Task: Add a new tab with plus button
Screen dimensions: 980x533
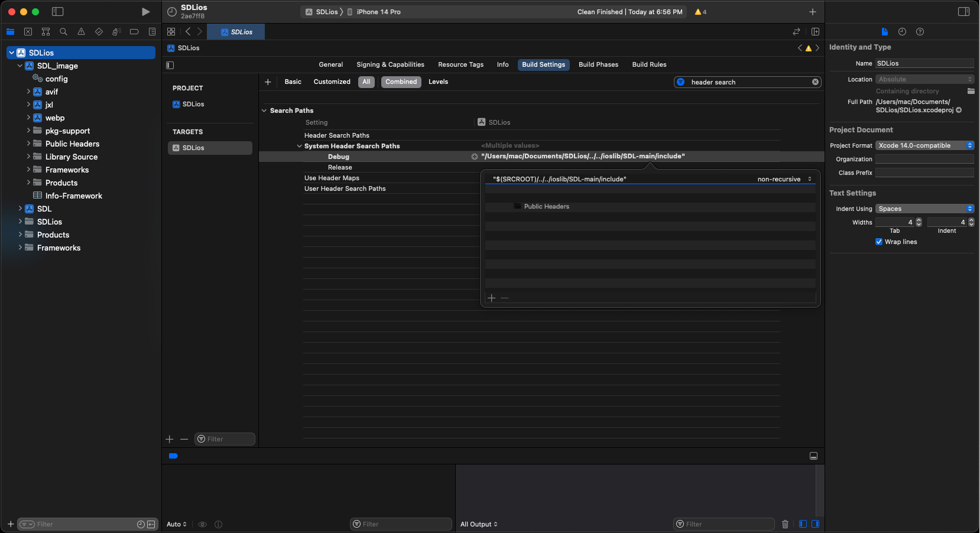Action: 812,12
